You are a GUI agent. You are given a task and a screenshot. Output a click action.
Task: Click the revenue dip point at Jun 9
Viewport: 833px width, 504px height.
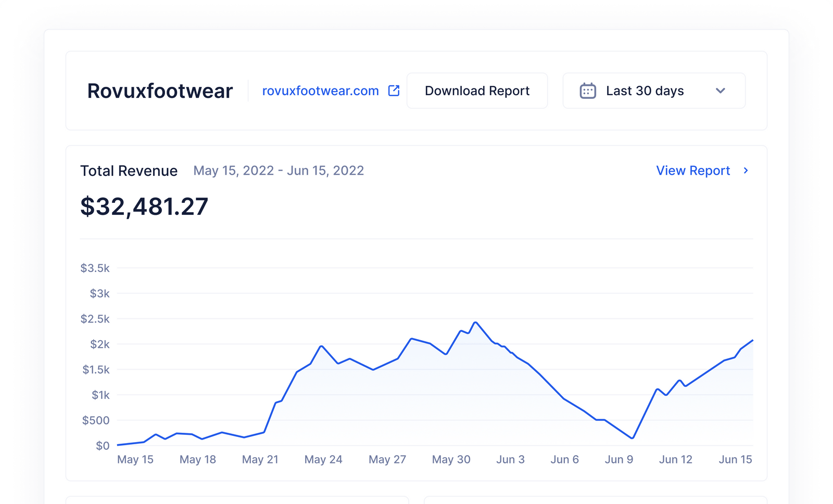(x=633, y=438)
